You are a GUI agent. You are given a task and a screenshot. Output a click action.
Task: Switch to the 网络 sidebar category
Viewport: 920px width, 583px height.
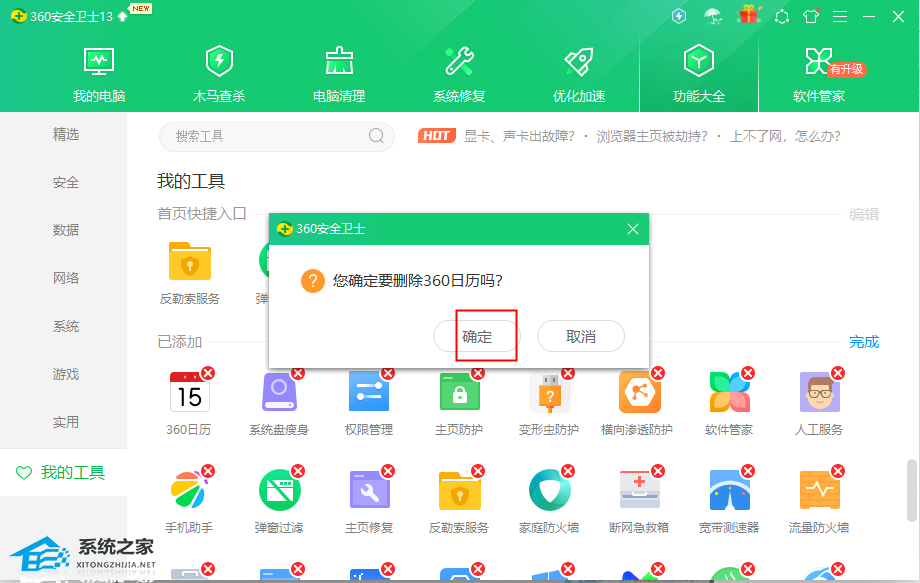66,278
